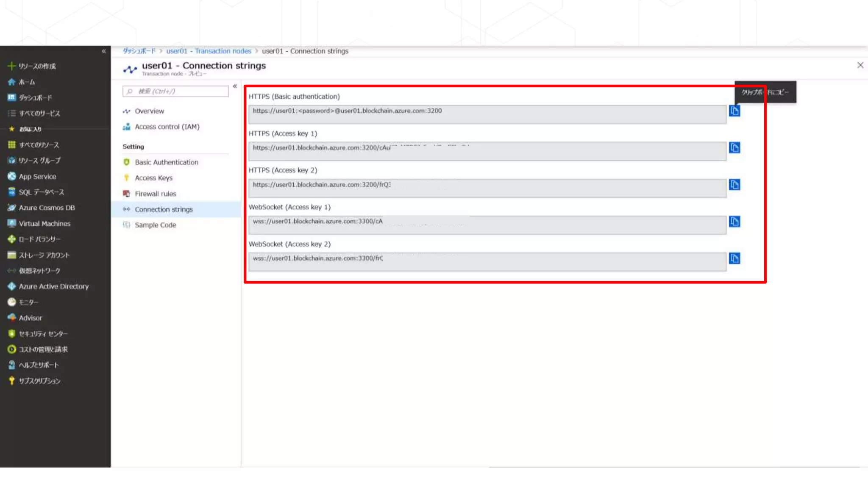The image size is (868, 488).
Task: Copy the HTTPS Basic authentication connection string
Action: (734, 111)
